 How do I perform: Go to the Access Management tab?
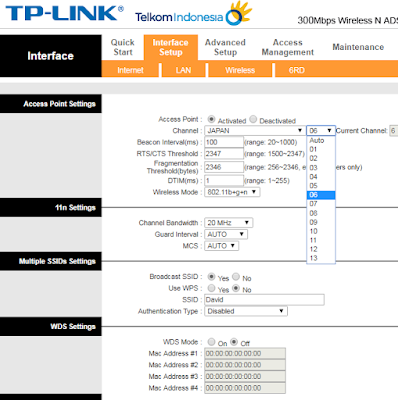[x=288, y=47]
